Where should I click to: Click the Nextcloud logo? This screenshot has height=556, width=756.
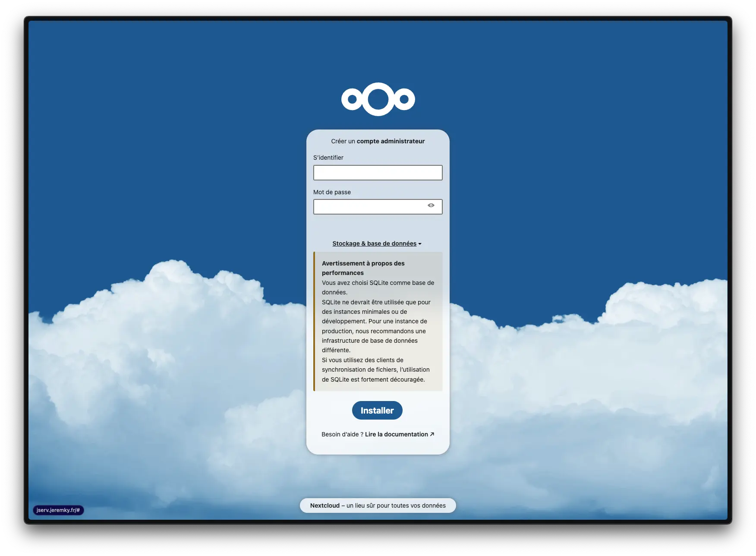pyautogui.click(x=378, y=99)
